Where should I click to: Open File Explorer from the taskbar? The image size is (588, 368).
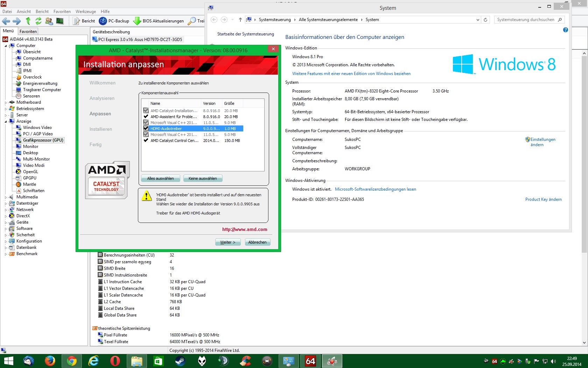pyautogui.click(x=137, y=361)
